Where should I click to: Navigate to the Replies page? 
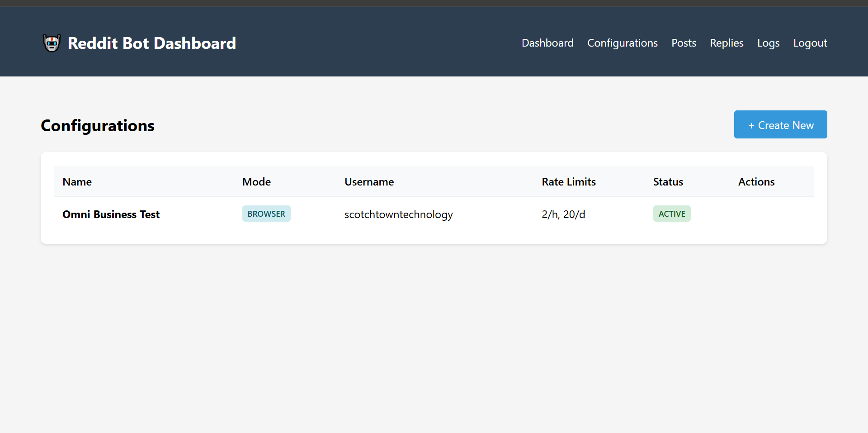[726, 43]
